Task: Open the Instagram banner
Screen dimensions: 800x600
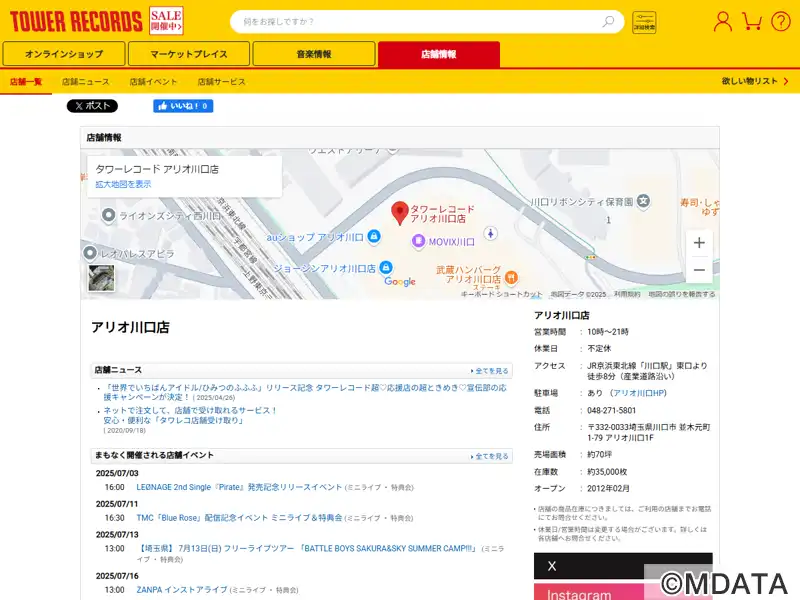Action: point(623,592)
